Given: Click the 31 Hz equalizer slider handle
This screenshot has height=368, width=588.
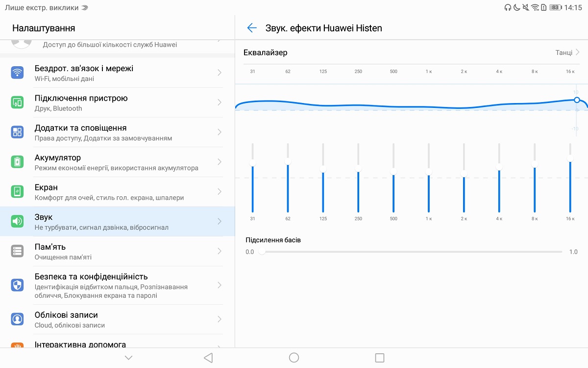Looking at the screenshot, I should click(253, 163).
